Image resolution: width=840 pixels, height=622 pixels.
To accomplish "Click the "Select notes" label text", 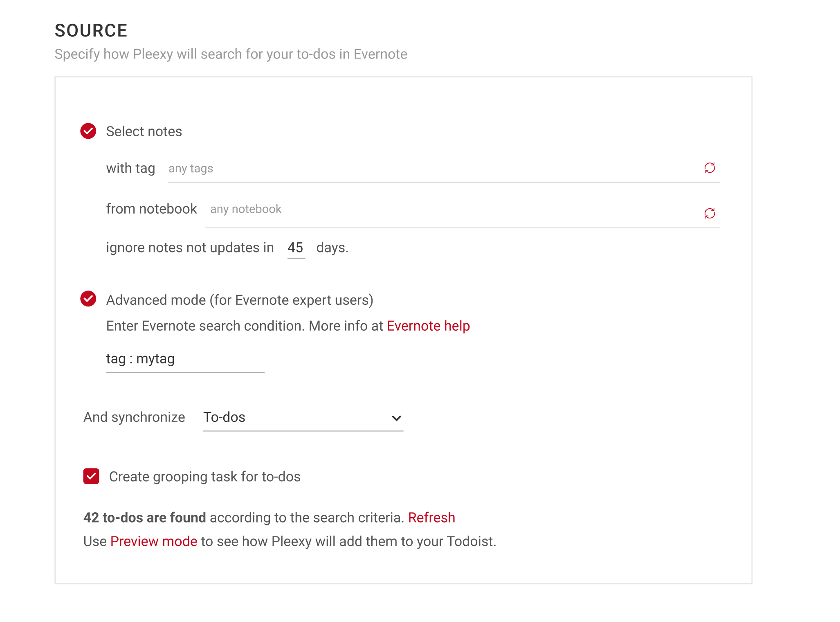I will pos(144,132).
